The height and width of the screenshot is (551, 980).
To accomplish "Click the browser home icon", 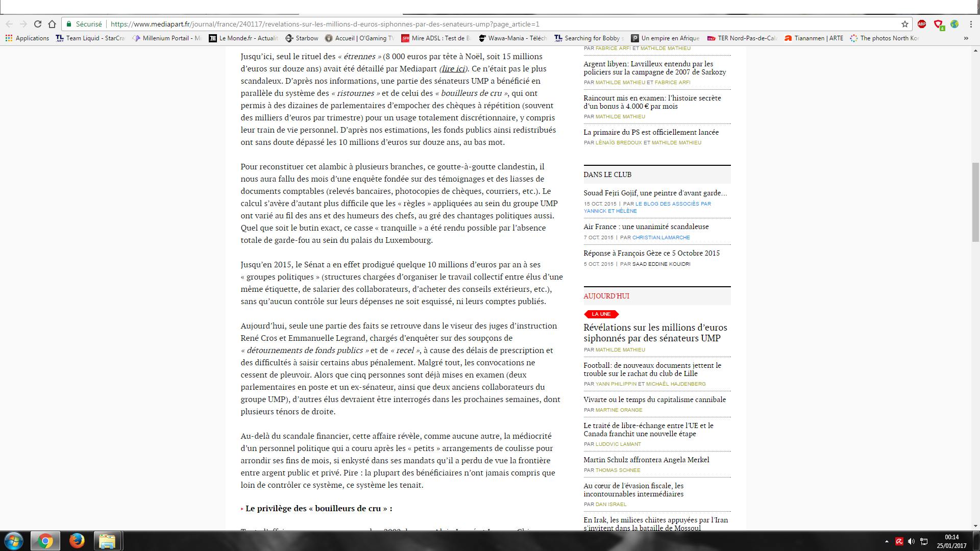I will coord(52,24).
